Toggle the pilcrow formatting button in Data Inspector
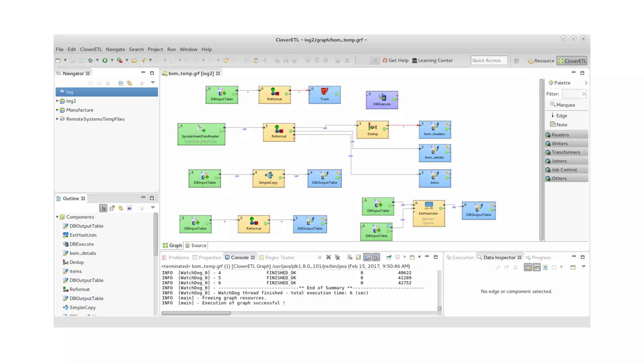This screenshot has height=362, width=644. coord(545,267)
